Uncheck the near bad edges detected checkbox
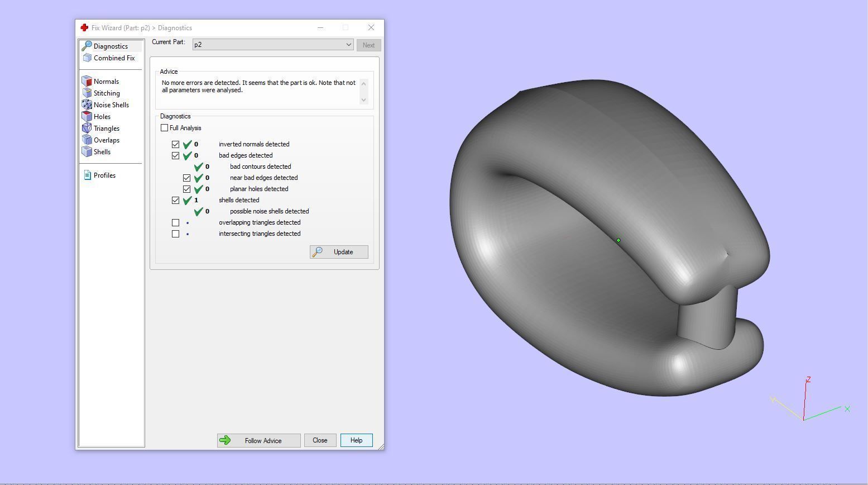Image resolution: width=868 pixels, height=485 pixels. 186,178
